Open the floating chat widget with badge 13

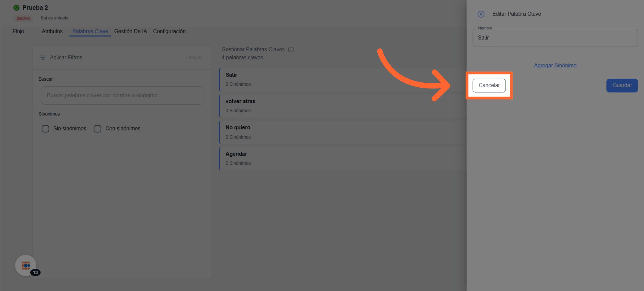26,265
